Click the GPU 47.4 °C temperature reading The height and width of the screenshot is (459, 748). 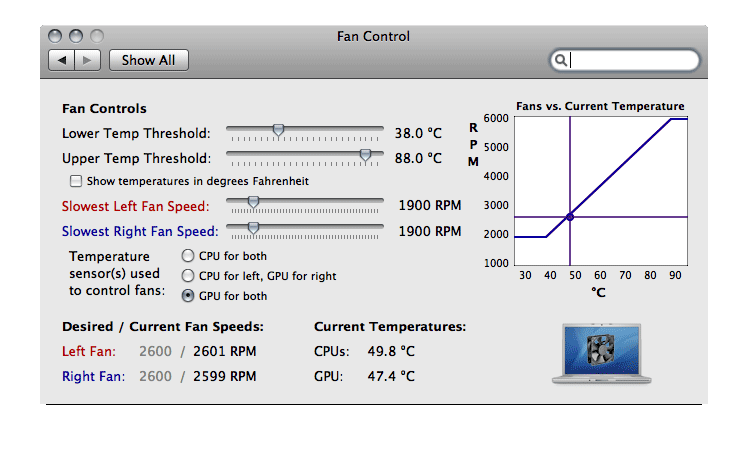pyautogui.click(x=391, y=376)
